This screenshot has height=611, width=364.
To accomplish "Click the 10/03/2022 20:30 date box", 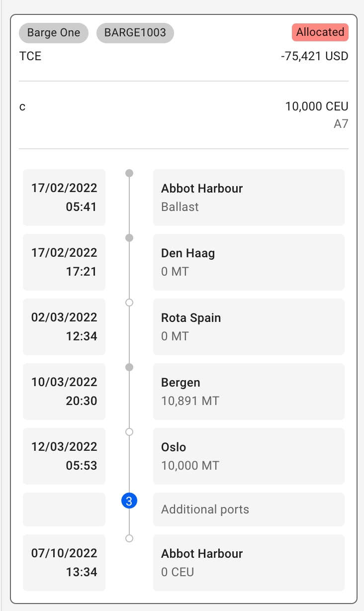I will click(x=64, y=392).
